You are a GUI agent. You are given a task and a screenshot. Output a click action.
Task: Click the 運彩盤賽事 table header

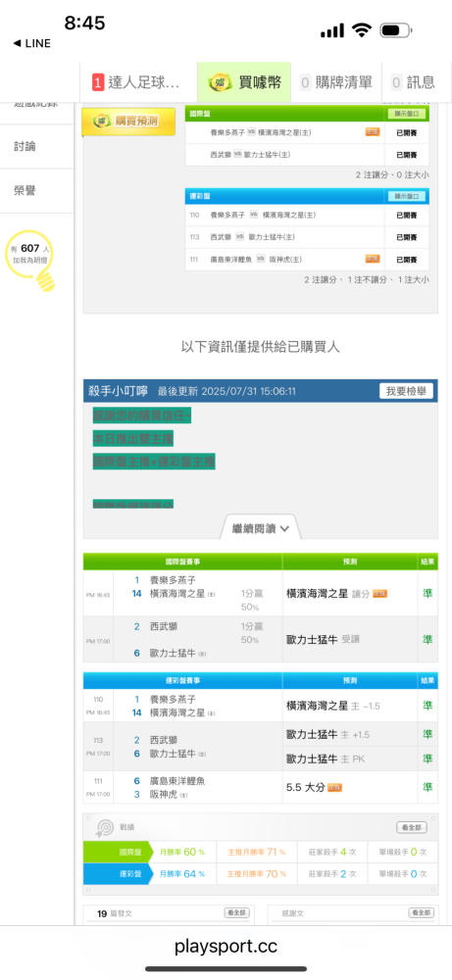(x=182, y=680)
